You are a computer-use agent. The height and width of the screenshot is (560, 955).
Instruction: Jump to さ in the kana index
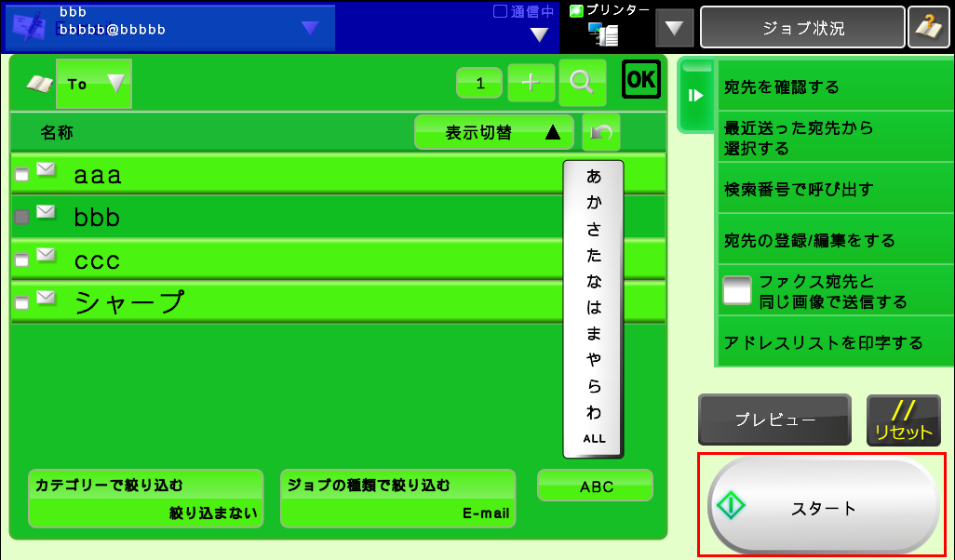tap(593, 229)
